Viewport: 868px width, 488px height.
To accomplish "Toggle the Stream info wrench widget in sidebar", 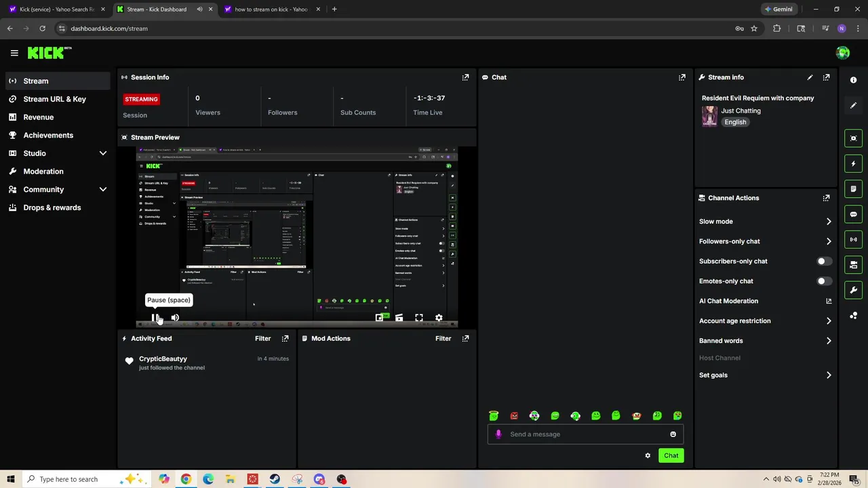I will tap(854, 290).
